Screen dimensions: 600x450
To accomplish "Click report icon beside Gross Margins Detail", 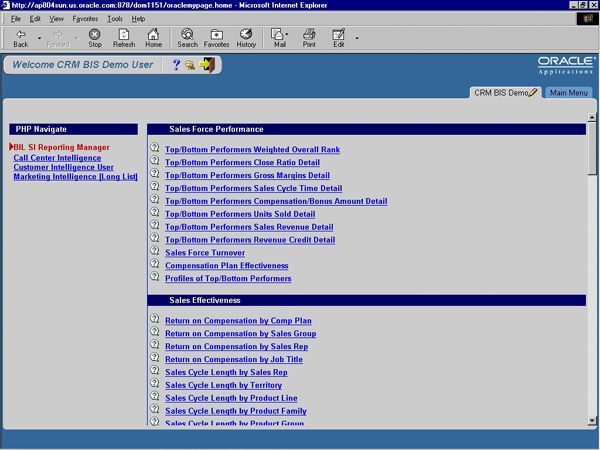I will pos(155,173).
